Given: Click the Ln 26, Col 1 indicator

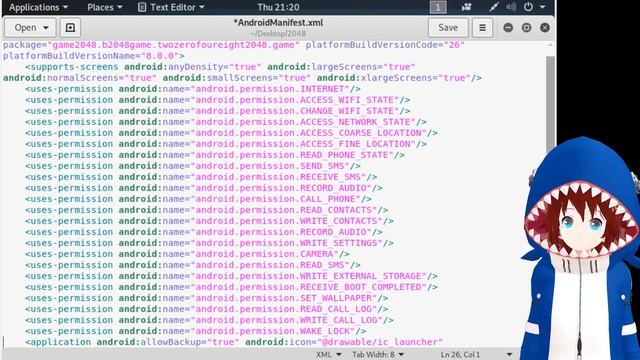Looking at the screenshot, I should pyautogui.click(x=460, y=354).
